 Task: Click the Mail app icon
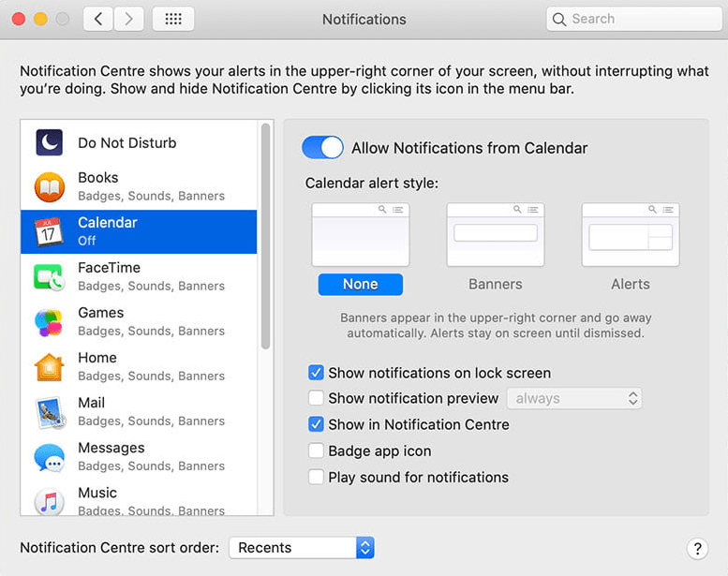[50, 412]
